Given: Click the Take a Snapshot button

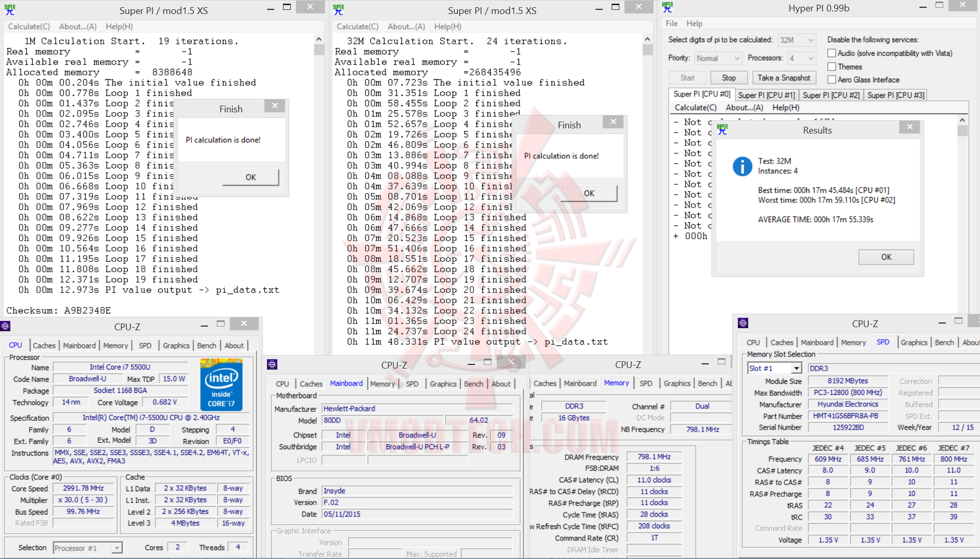Looking at the screenshot, I should coord(784,78).
